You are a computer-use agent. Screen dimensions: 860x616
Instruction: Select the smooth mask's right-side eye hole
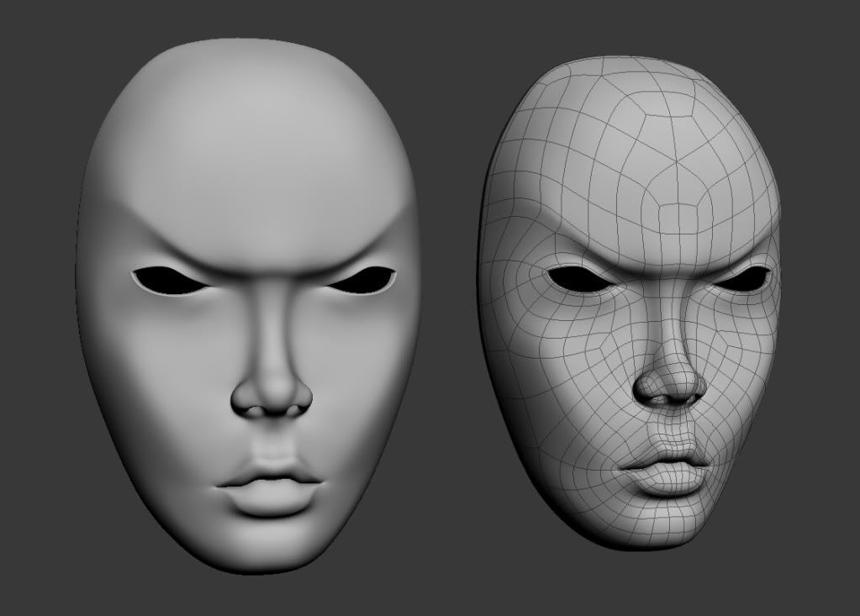click(363, 281)
